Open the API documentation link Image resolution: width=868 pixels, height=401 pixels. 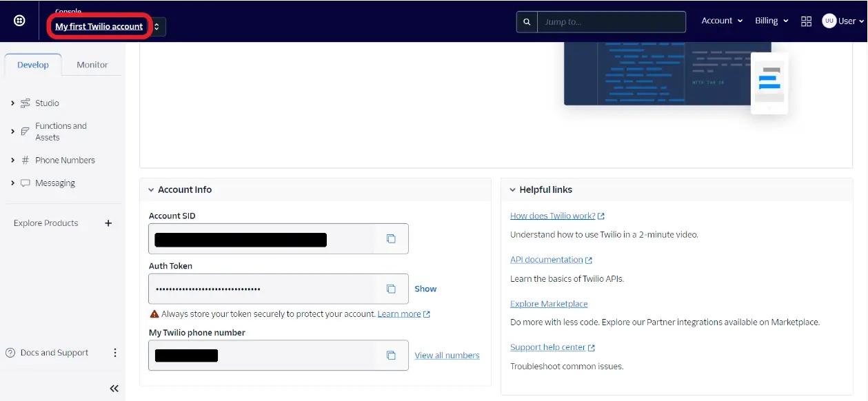pos(551,260)
